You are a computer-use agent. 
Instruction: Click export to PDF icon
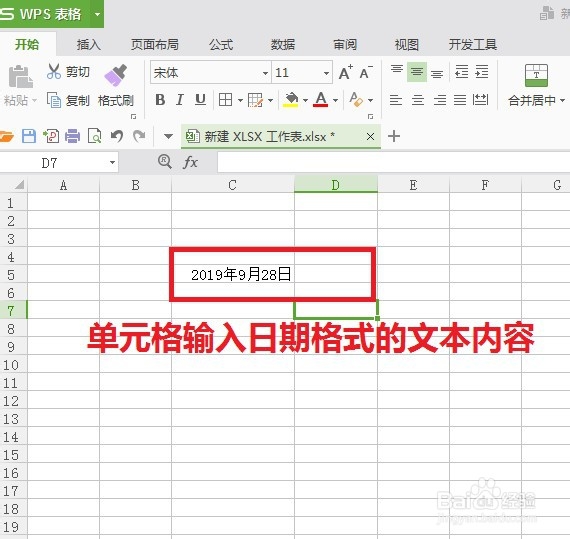click(x=51, y=136)
